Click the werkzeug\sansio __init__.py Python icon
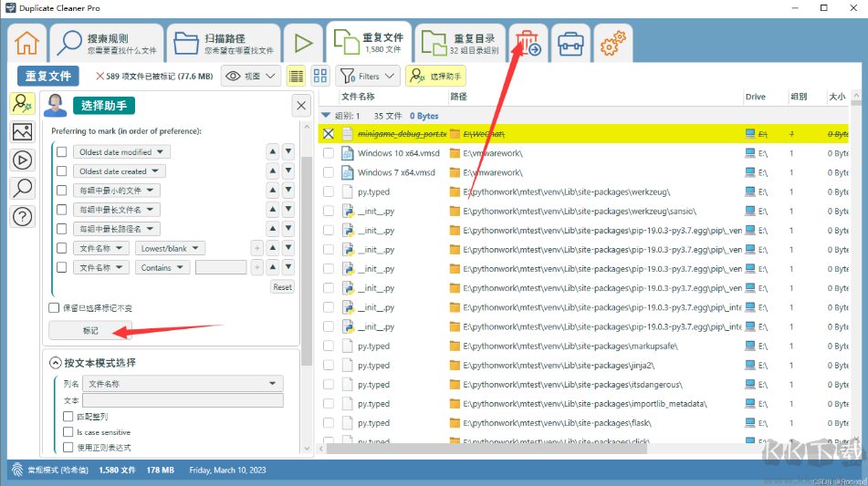 (348, 212)
